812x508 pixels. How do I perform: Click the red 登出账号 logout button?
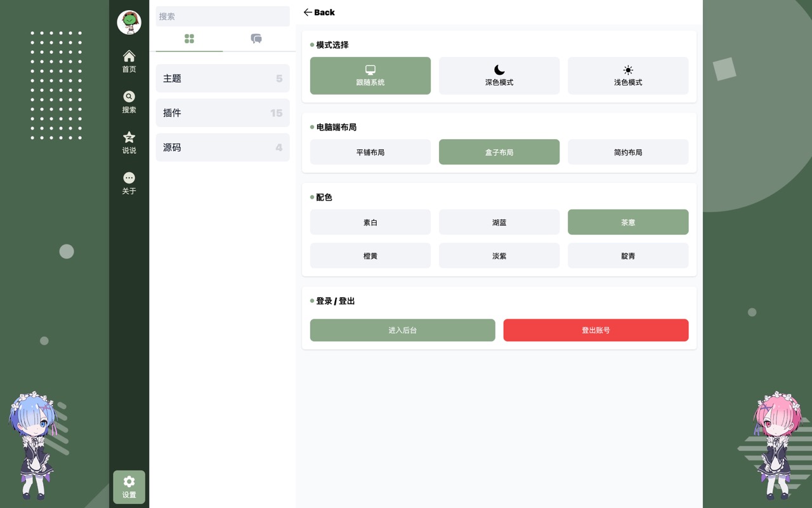tap(596, 330)
